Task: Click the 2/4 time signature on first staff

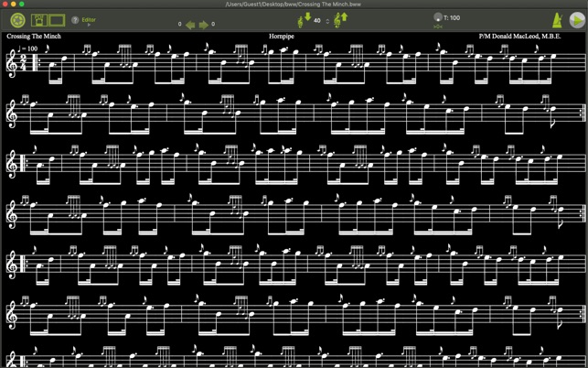Action: (x=23, y=62)
